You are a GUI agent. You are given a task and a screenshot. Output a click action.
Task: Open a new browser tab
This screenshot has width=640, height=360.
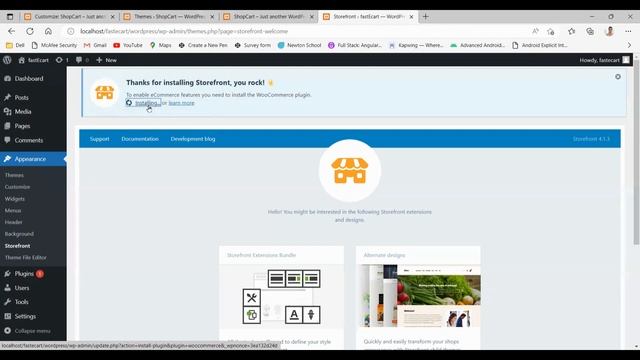tap(425, 17)
